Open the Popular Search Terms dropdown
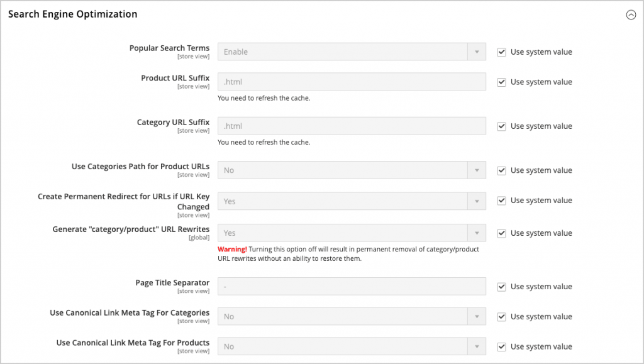This screenshot has height=364, width=644. (351, 52)
